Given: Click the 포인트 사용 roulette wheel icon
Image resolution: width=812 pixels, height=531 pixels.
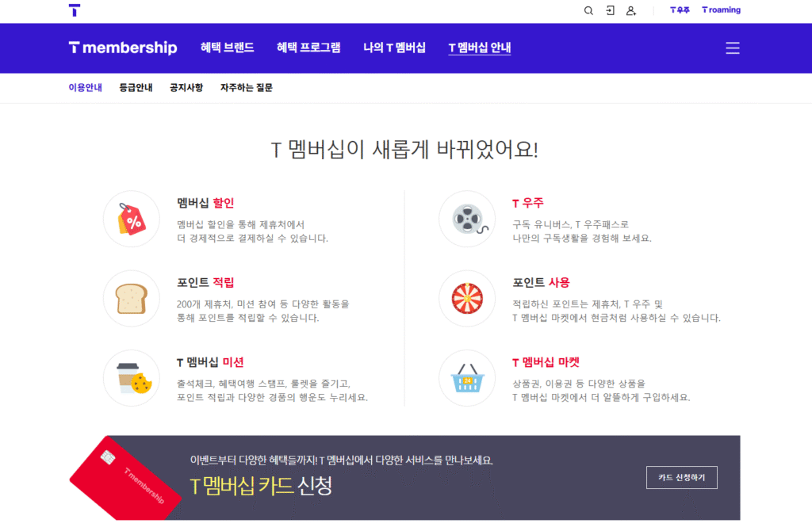Looking at the screenshot, I should pyautogui.click(x=467, y=299).
